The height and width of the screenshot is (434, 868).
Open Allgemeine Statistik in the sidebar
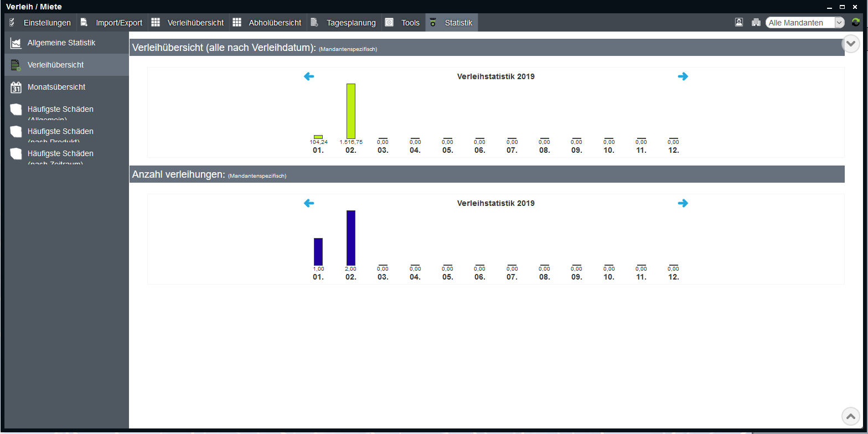(61, 43)
